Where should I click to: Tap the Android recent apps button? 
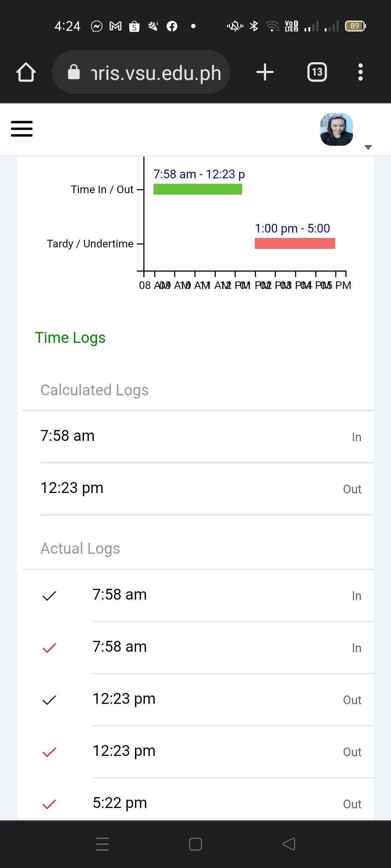pyautogui.click(x=102, y=844)
